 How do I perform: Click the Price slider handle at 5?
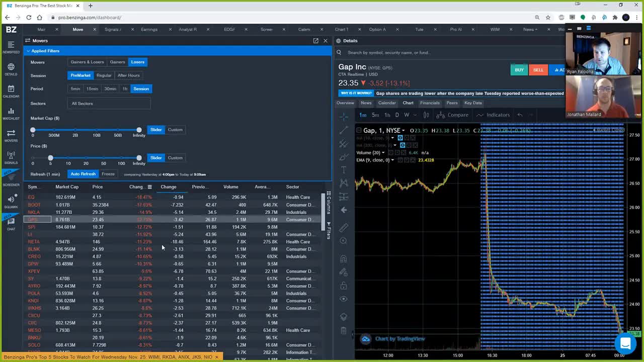coord(50,158)
